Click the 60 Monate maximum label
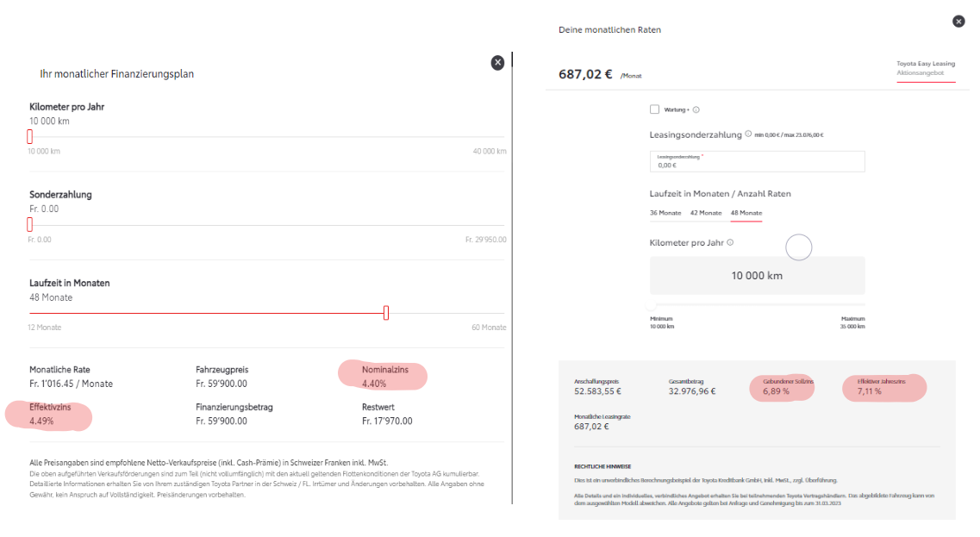This screenshot has height=537, width=980. coord(488,328)
